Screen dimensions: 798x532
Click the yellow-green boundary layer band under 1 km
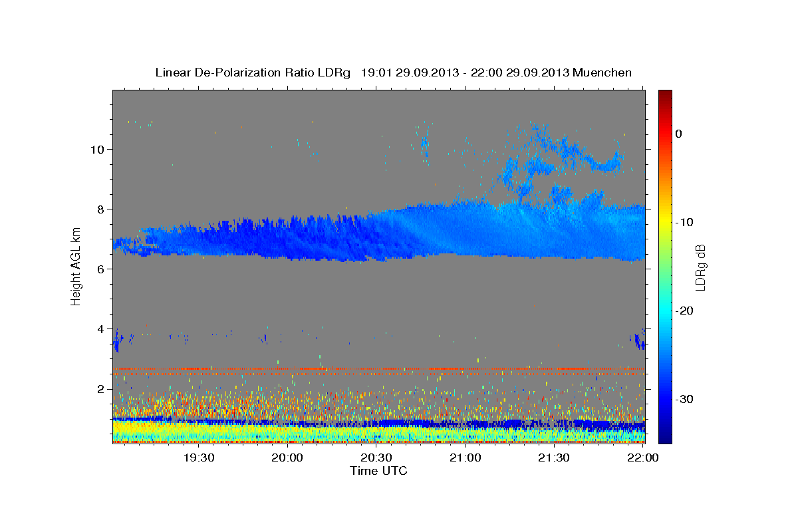[379, 430]
